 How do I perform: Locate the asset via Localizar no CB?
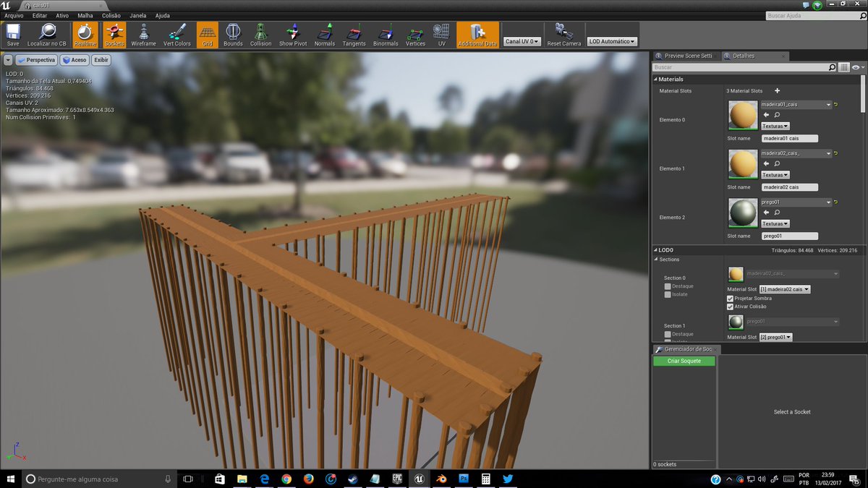click(x=47, y=35)
